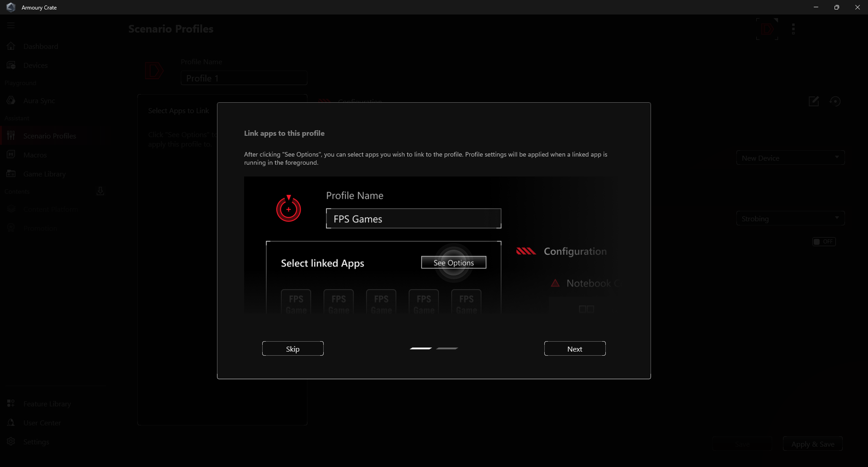Click the header profile D icon
This screenshot has width=868, height=467.
pyautogui.click(x=767, y=29)
